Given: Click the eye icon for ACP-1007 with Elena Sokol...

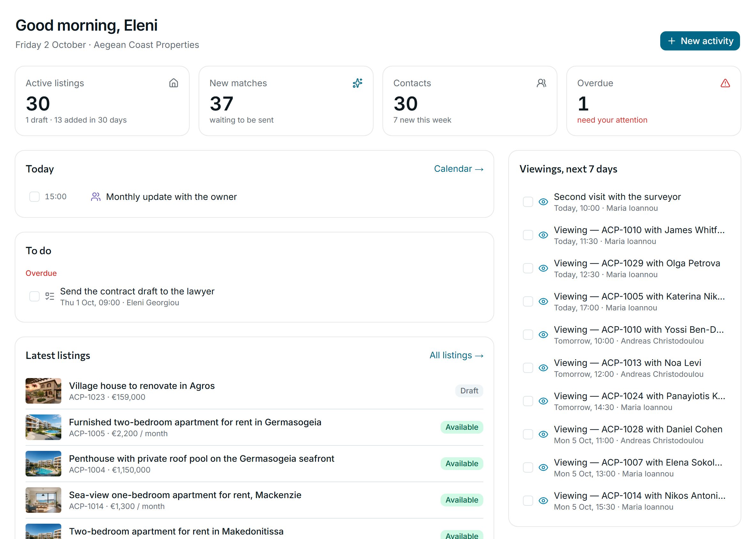Looking at the screenshot, I should [543, 467].
